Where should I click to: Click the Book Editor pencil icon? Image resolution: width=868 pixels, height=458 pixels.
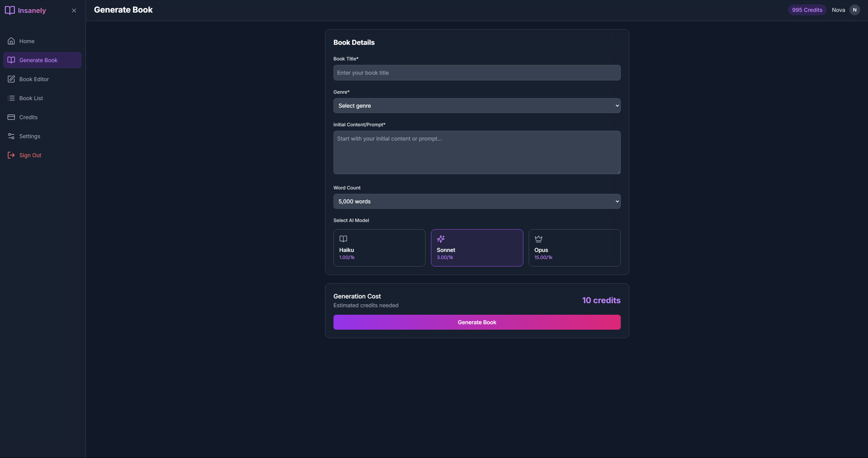click(11, 79)
